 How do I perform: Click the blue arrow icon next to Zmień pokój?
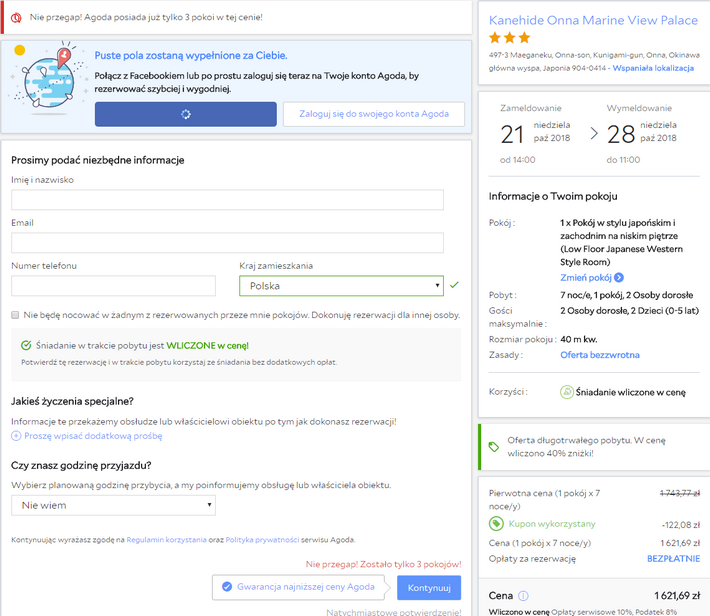point(619,278)
